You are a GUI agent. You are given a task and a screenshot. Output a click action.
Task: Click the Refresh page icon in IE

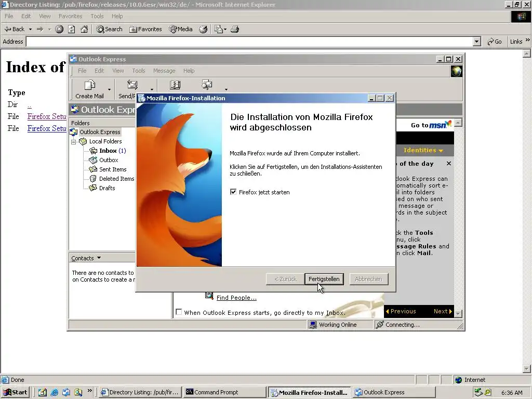point(72,29)
